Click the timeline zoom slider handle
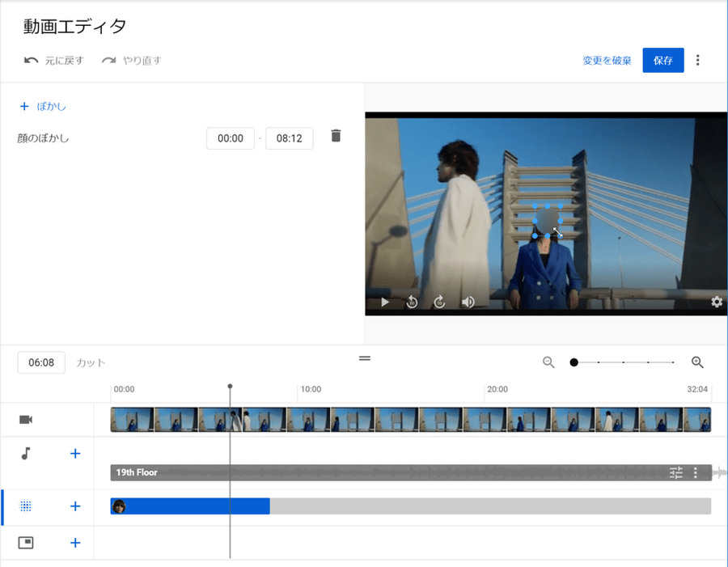The height and width of the screenshot is (567, 728). point(574,362)
